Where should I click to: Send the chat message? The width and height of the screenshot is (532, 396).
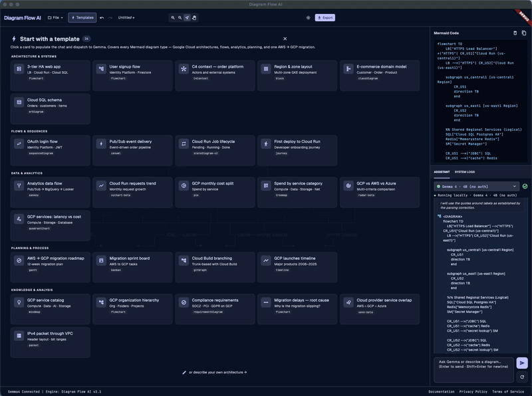point(522,363)
